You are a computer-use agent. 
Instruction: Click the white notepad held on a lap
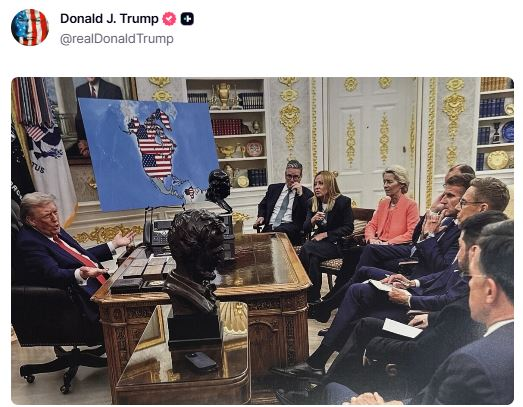(x=401, y=328)
